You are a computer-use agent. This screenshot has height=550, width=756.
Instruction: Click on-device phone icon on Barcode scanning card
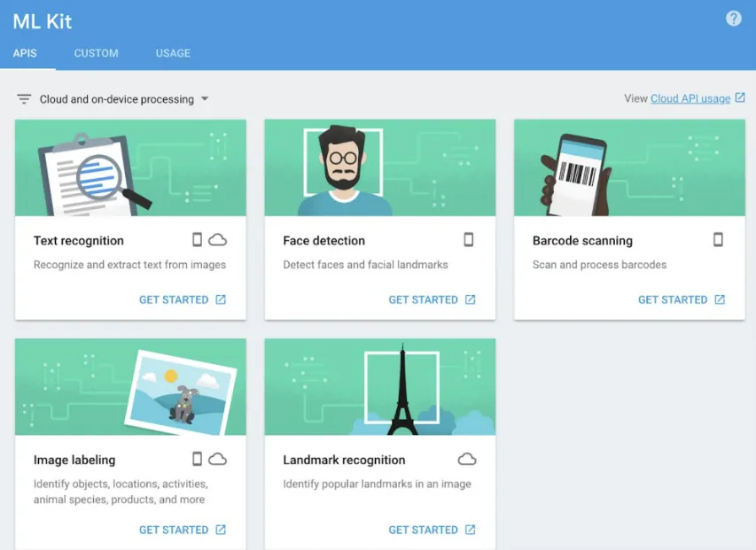pyautogui.click(x=718, y=239)
